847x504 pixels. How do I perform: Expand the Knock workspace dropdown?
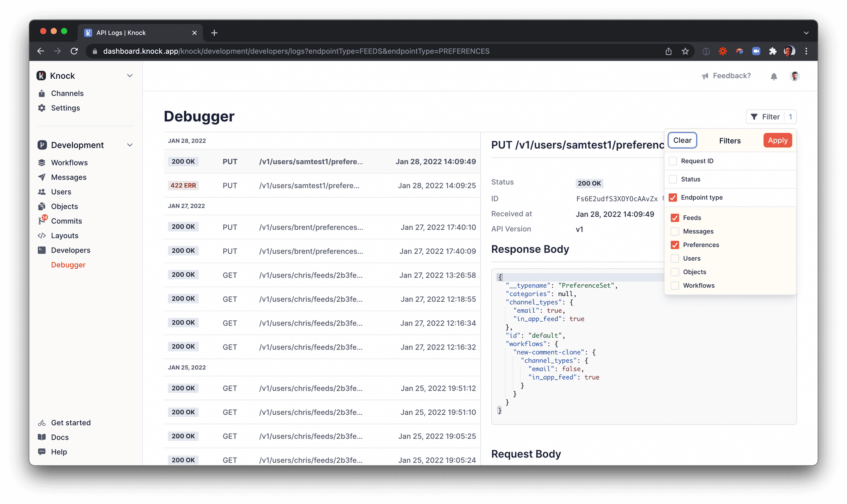tap(130, 75)
